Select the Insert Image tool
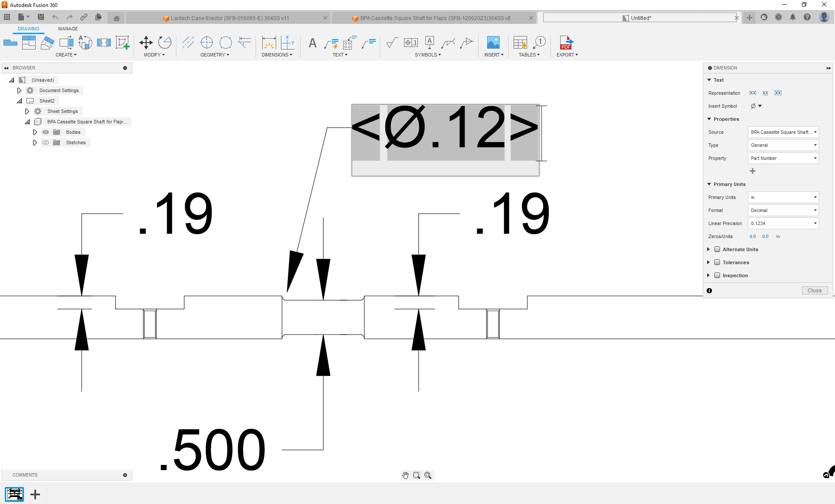Screen dimensions: 835x504 493,42
